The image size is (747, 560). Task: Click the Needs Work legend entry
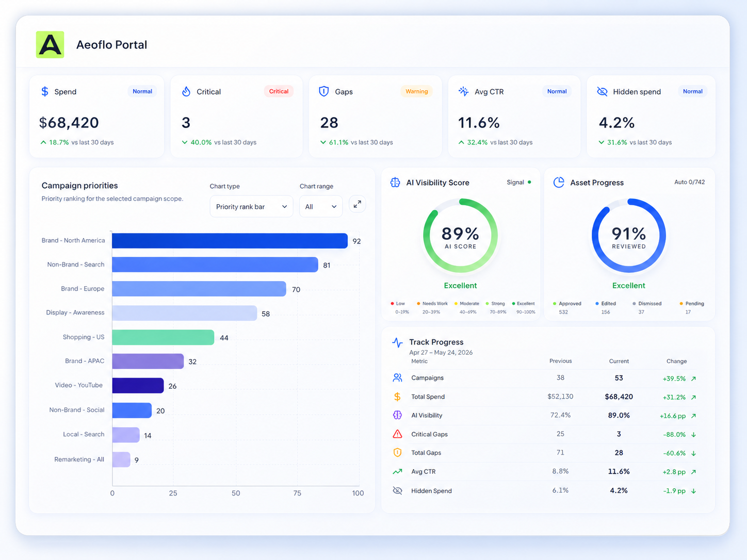coord(432,307)
